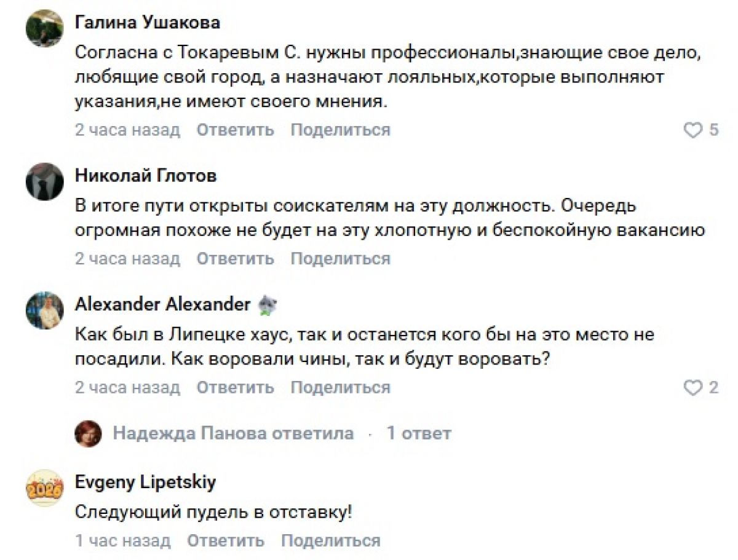Share Николай Глотов's comment
The height and width of the screenshot is (560, 738).
(340, 259)
